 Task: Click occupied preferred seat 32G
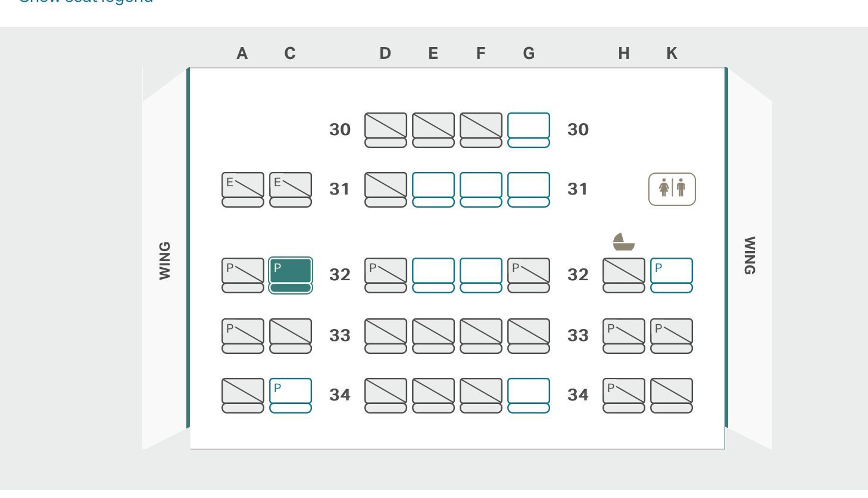coord(528,274)
